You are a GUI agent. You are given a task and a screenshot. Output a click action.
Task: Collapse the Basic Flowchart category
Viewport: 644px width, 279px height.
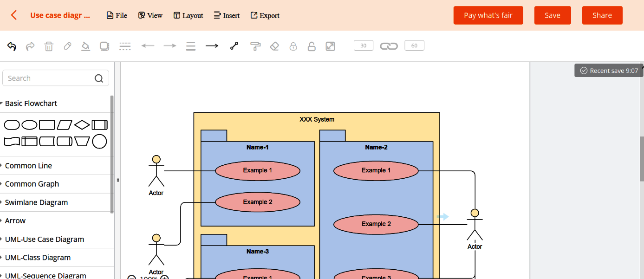31,103
